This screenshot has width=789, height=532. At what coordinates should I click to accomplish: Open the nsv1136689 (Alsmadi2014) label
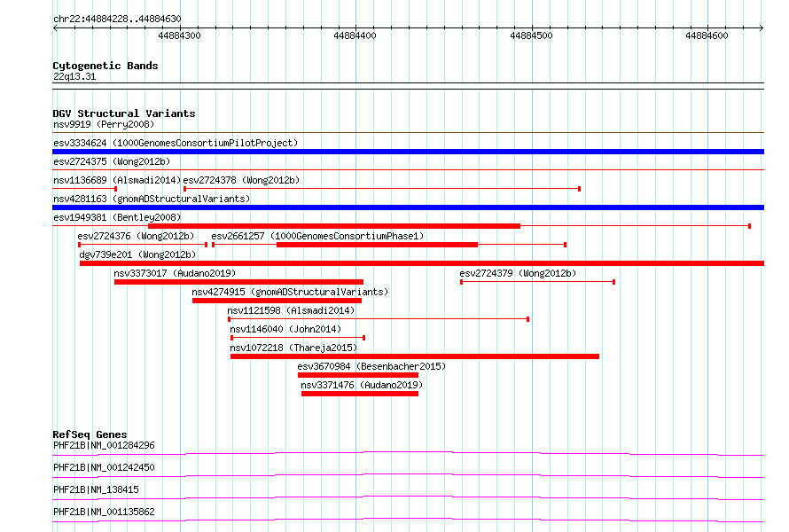(x=117, y=180)
